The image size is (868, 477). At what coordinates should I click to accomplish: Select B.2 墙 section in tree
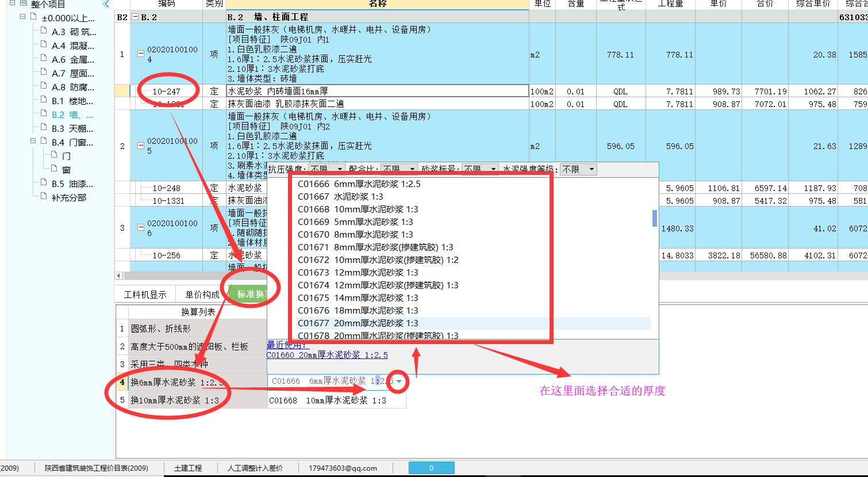72,115
